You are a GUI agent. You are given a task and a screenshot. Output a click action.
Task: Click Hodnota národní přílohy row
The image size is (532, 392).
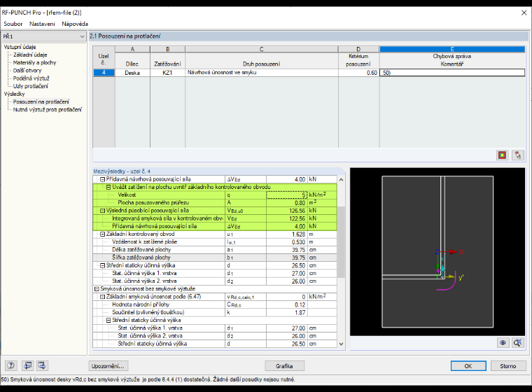coord(215,304)
